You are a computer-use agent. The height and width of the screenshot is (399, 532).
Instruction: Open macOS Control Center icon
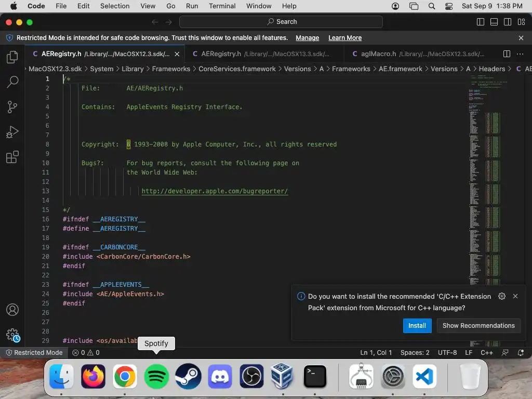(448, 6)
